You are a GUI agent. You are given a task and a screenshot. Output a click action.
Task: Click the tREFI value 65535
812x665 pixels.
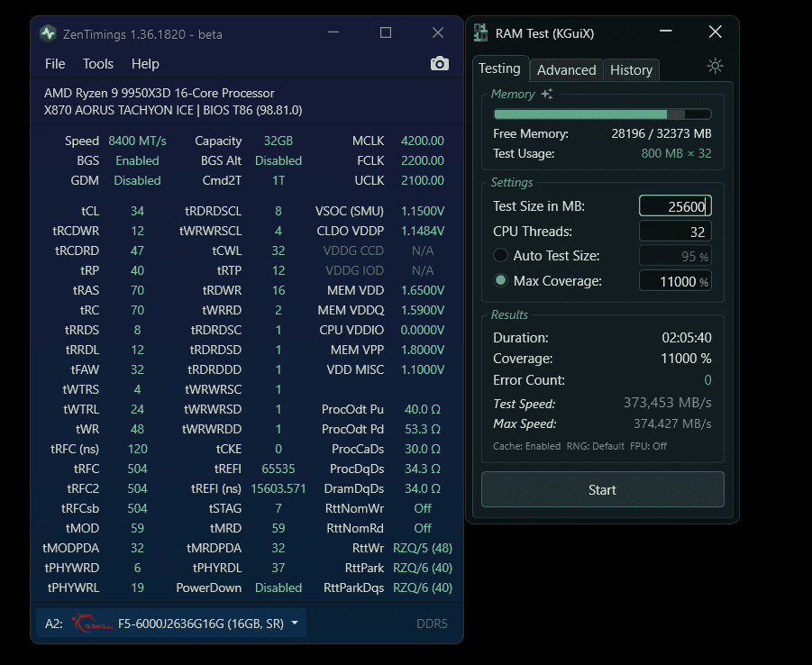click(278, 469)
